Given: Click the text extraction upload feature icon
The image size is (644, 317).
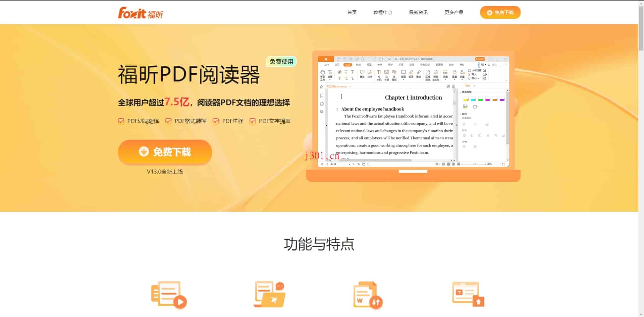Looking at the screenshot, I should click(x=469, y=294).
